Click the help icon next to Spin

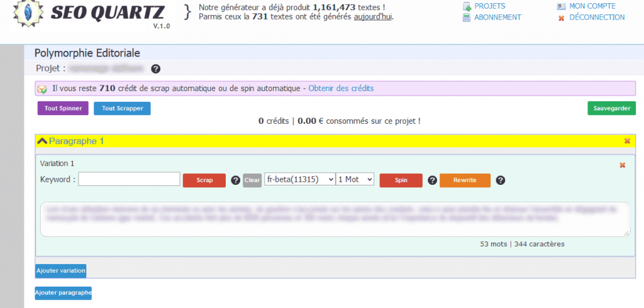click(x=433, y=180)
